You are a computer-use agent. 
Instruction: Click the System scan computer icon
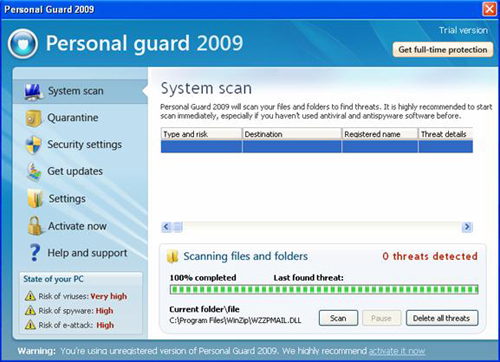coord(33,91)
